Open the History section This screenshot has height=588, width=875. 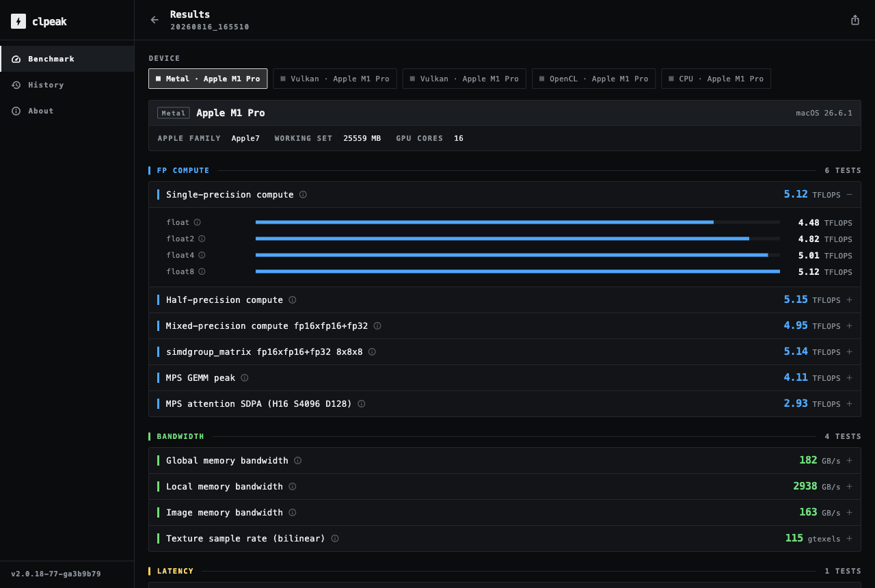tap(67, 85)
